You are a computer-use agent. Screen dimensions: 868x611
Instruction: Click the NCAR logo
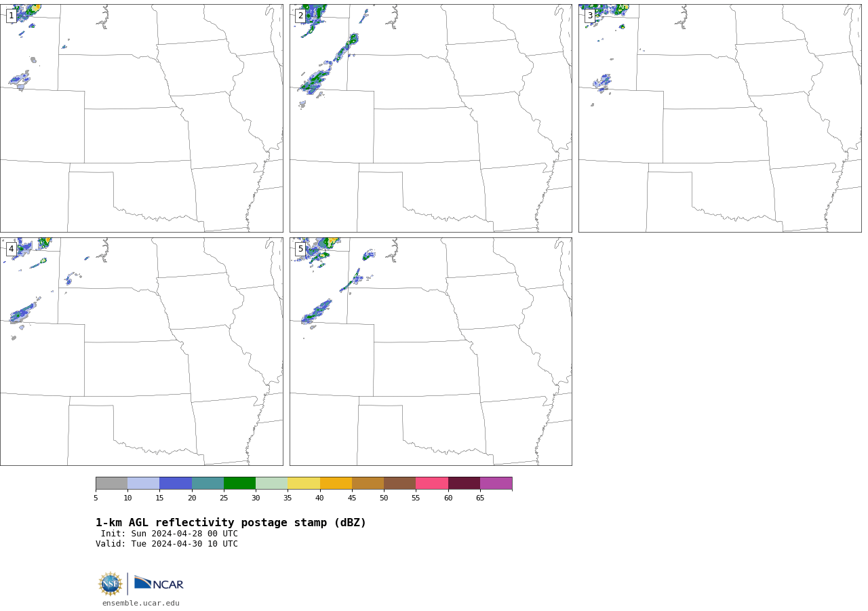click(159, 583)
